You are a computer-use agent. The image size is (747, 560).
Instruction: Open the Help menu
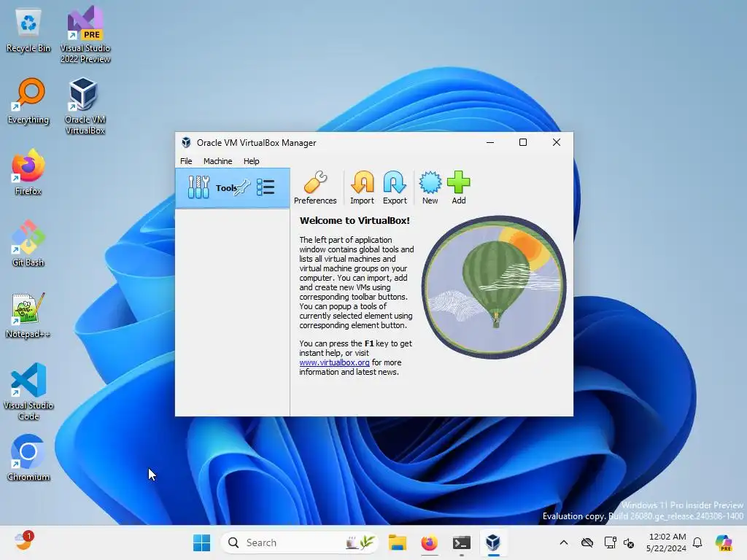point(251,161)
